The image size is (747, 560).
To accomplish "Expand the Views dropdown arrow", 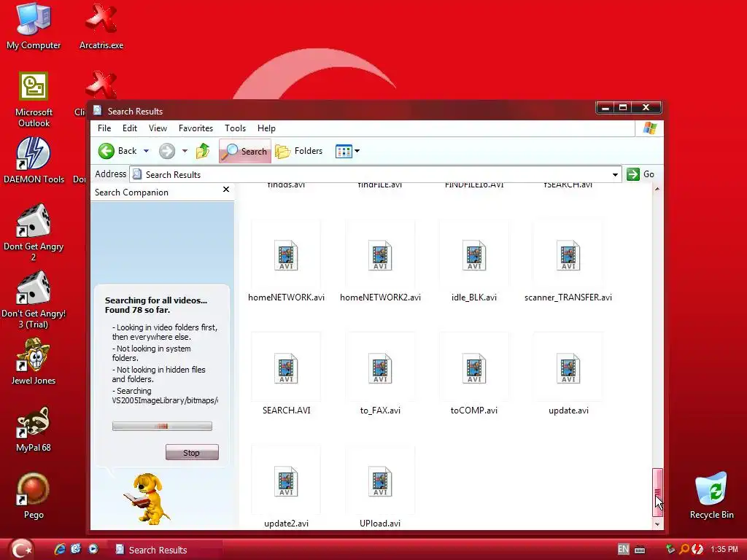I will pyautogui.click(x=357, y=151).
